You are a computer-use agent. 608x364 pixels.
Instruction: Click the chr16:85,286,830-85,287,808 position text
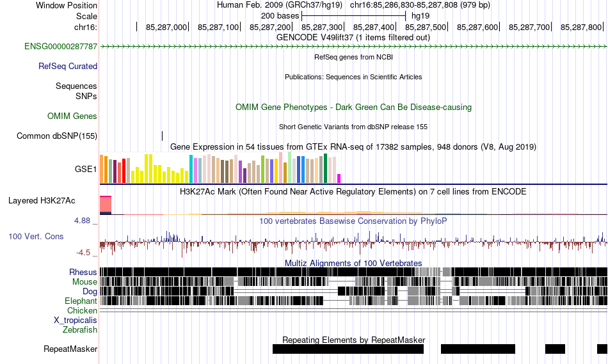420,5
